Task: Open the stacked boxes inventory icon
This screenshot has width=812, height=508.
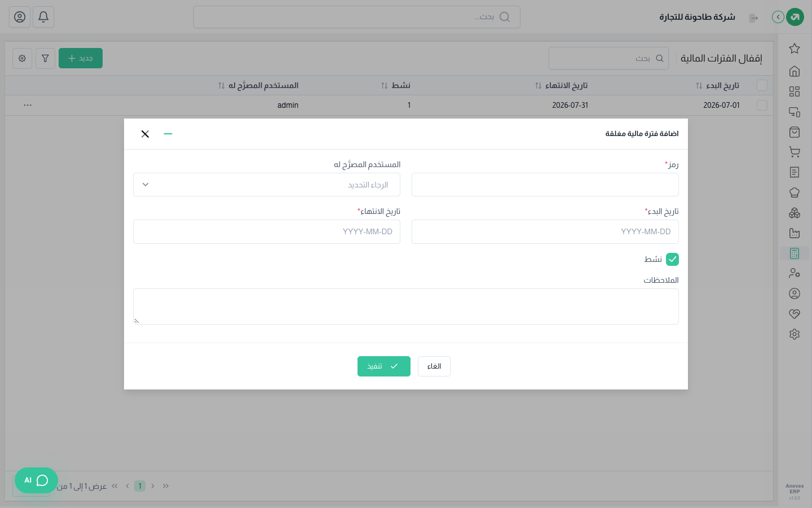Action: coord(795,213)
